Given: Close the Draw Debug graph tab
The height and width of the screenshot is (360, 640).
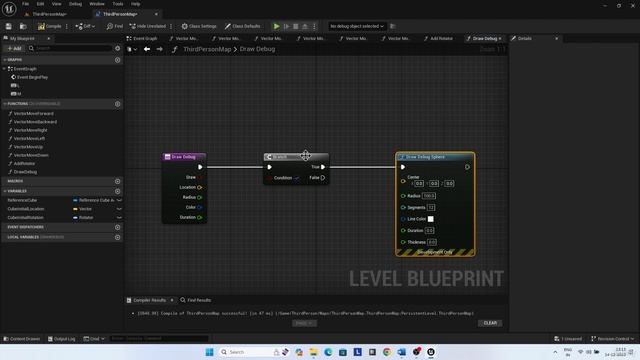Looking at the screenshot, I should (500, 38).
